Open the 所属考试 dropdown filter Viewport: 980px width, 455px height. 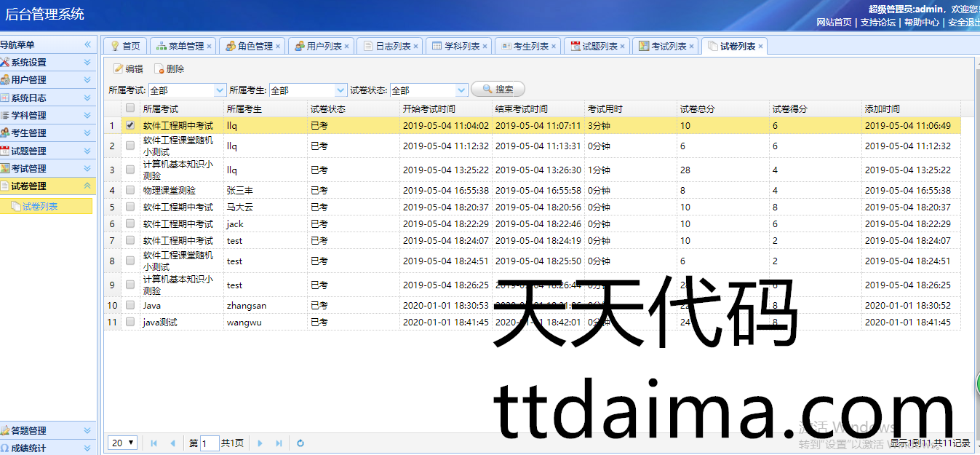coord(220,90)
